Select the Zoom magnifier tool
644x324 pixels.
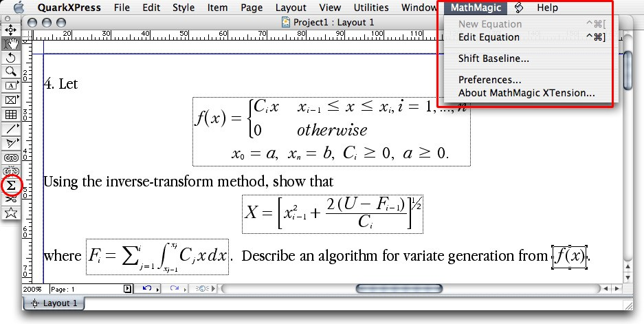pos(10,72)
